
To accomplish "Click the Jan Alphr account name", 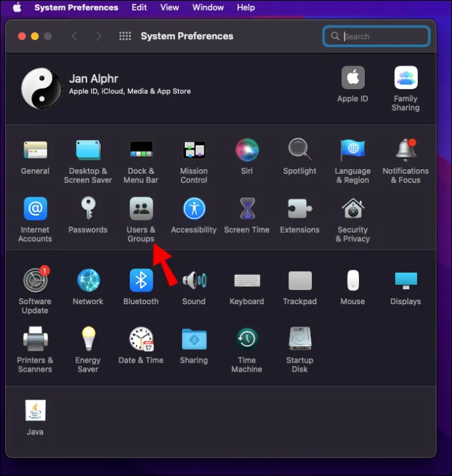I will point(94,79).
